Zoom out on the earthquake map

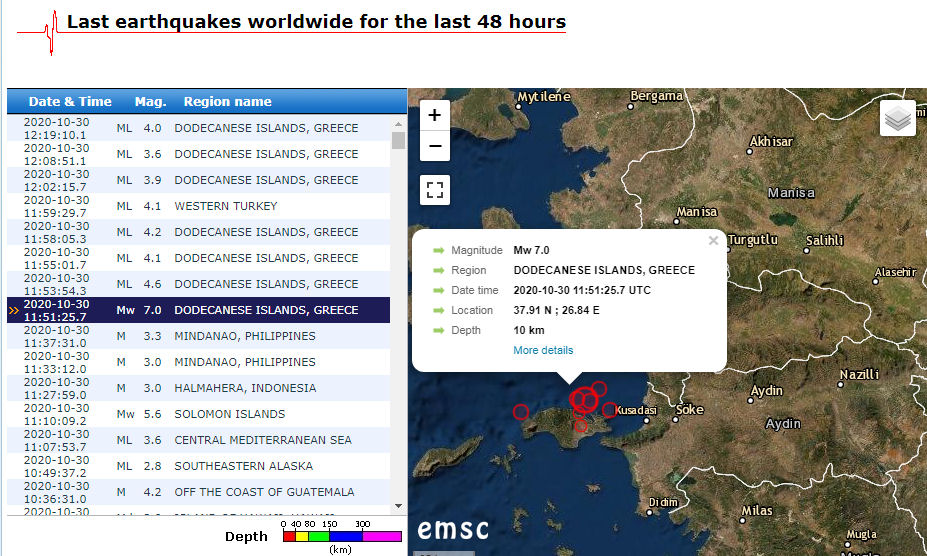(435, 146)
